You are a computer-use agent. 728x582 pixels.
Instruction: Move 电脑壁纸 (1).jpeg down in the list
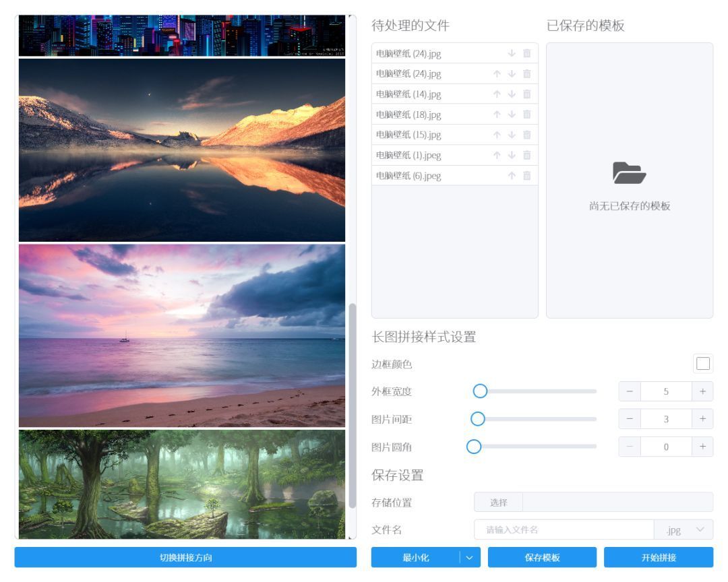(x=512, y=155)
